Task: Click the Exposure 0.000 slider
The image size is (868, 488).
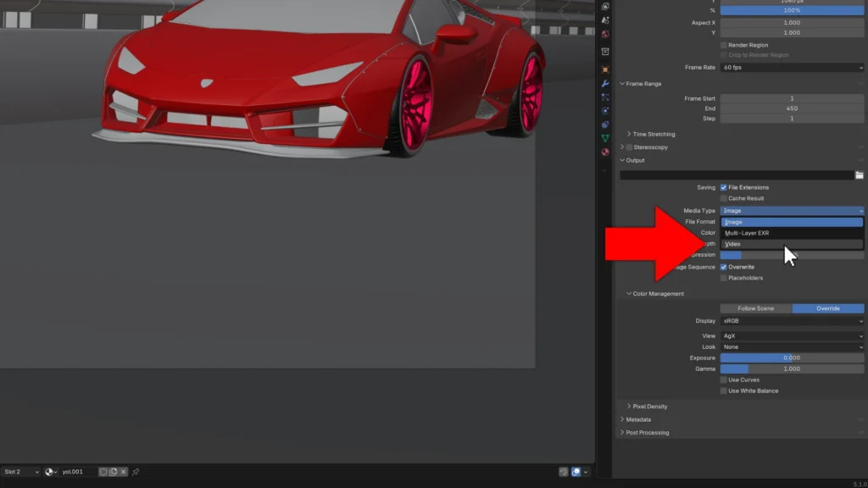Action: [x=792, y=358]
